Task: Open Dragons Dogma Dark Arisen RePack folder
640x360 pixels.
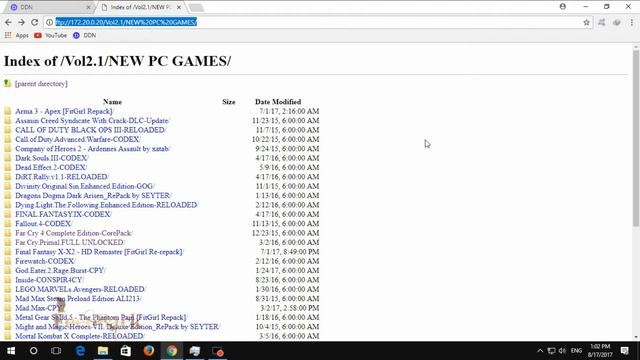Action: [x=93, y=196]
